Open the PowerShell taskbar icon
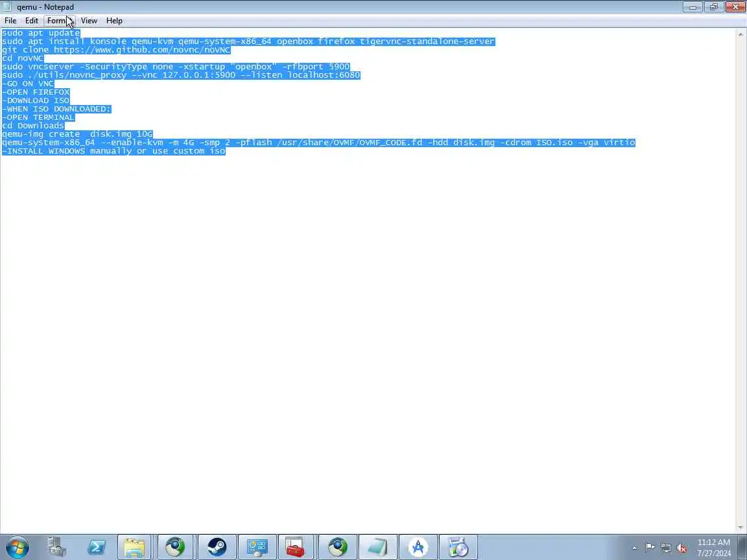Screen dimensions: 747x560 (96, 547)
